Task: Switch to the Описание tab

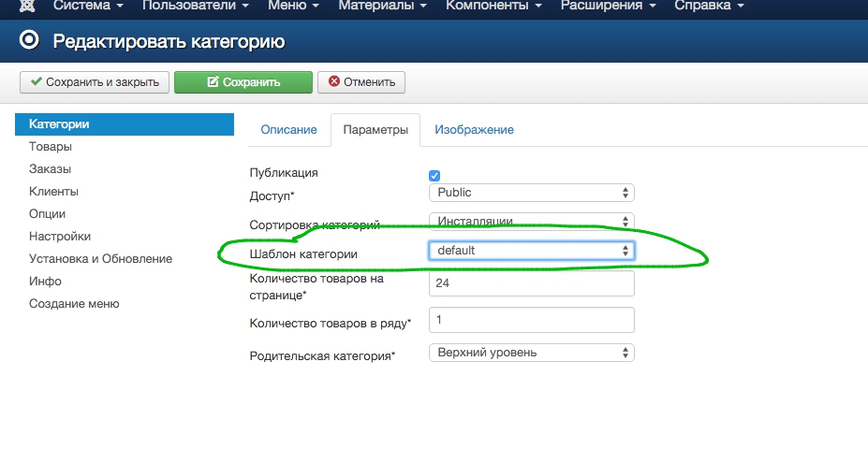Action: coord(288,130)
